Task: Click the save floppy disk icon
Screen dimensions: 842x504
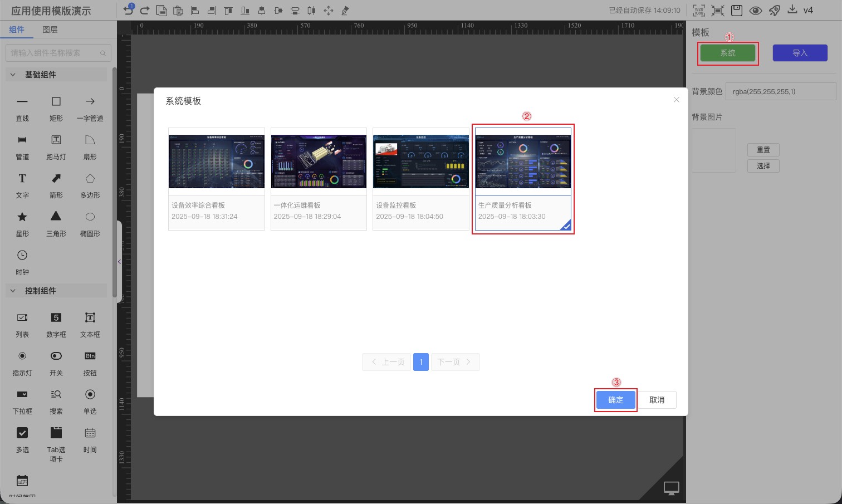Action: (737, 11)
